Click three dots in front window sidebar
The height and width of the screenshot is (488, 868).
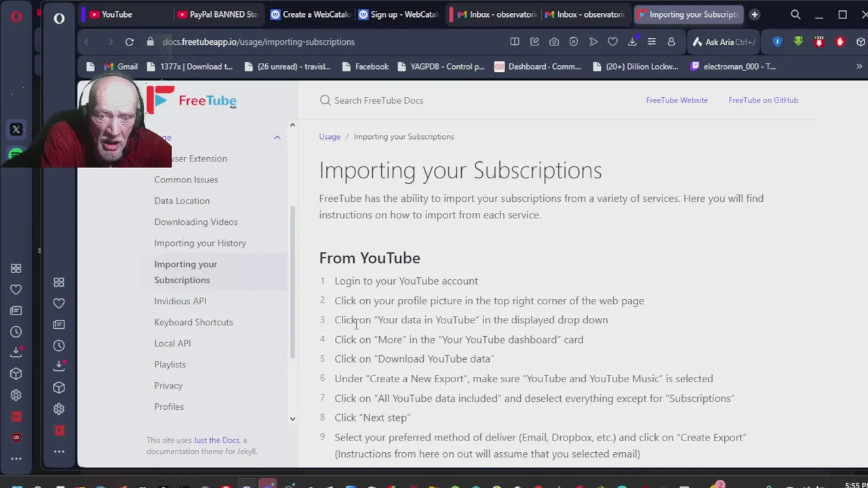(x=59, y=451)
